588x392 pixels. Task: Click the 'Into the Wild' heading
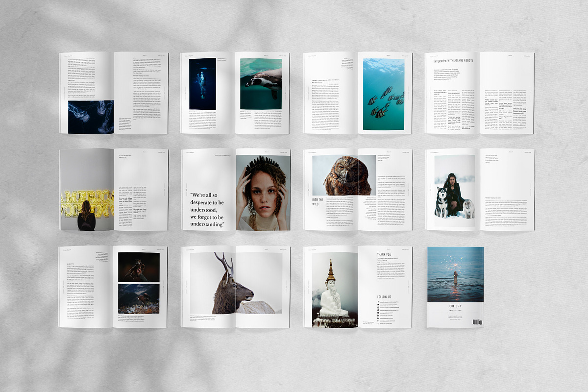coord(318,203)
